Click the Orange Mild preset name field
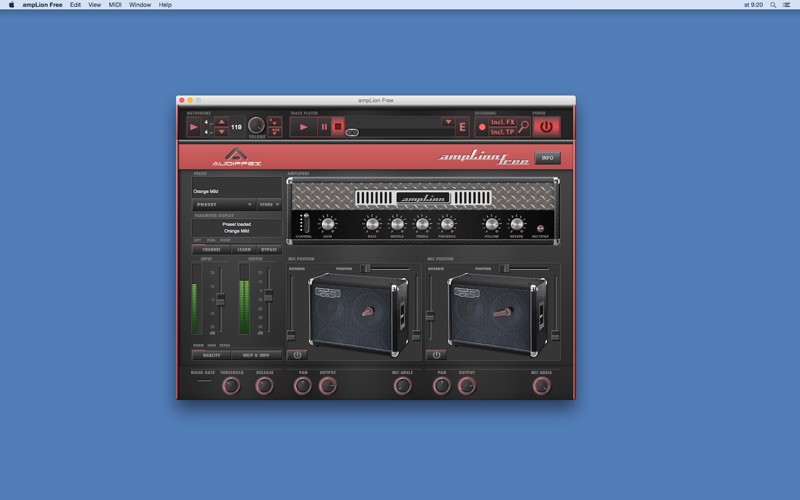Viewport: 800px width, 500px height. (237, 188)
